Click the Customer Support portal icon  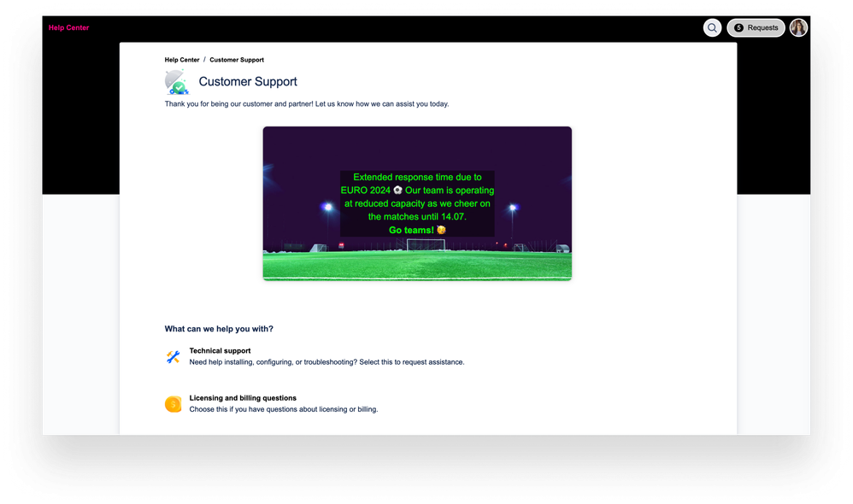point(177,82)
